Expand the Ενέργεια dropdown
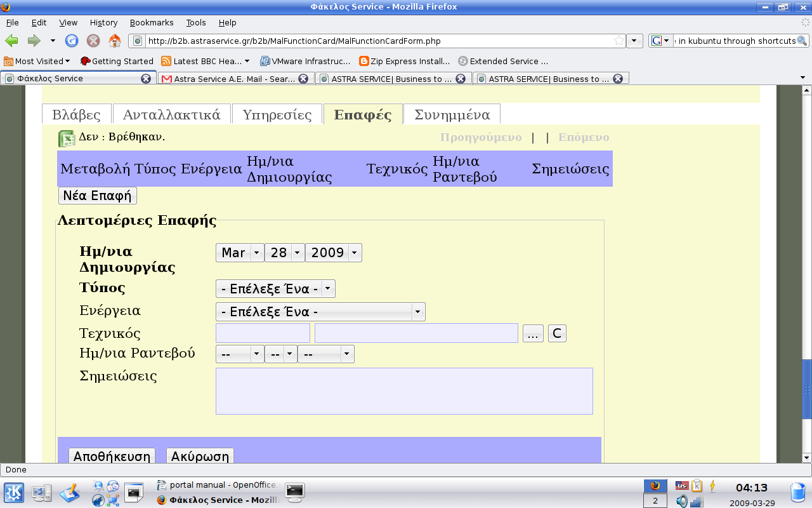Viewport: 812px width, 508px height. coord(320,312)
